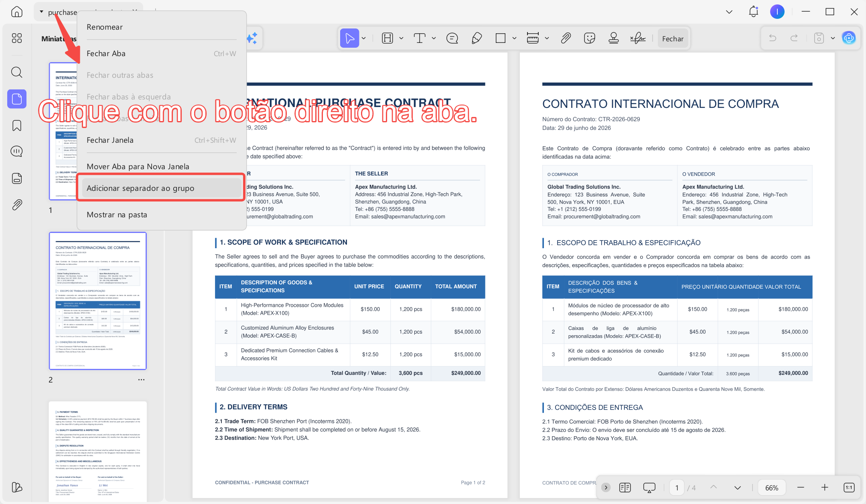
Task: Zoom out with minus button
Action: click(801, 488)
